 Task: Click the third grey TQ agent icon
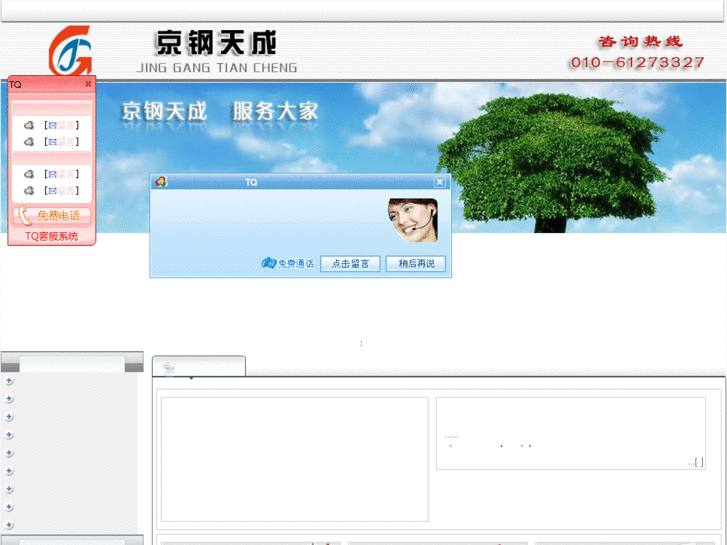tap(29, 174)
